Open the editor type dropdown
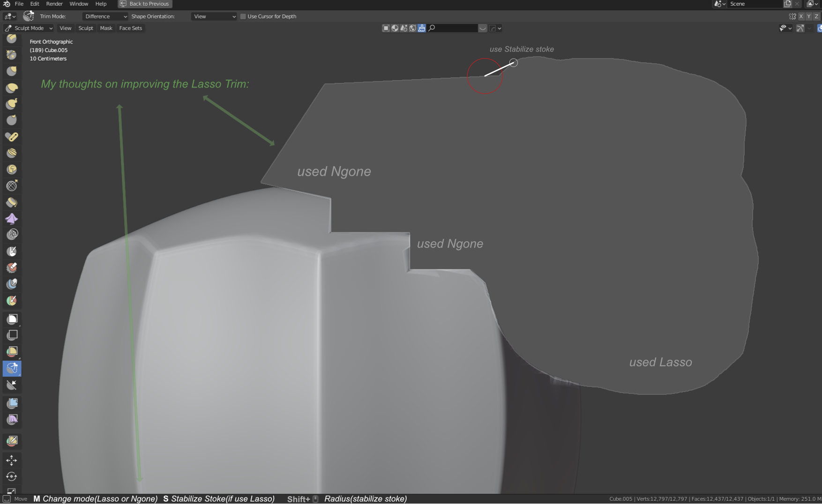Image resolution: width=822 pixels, height=504 pixels. [10, 16]
